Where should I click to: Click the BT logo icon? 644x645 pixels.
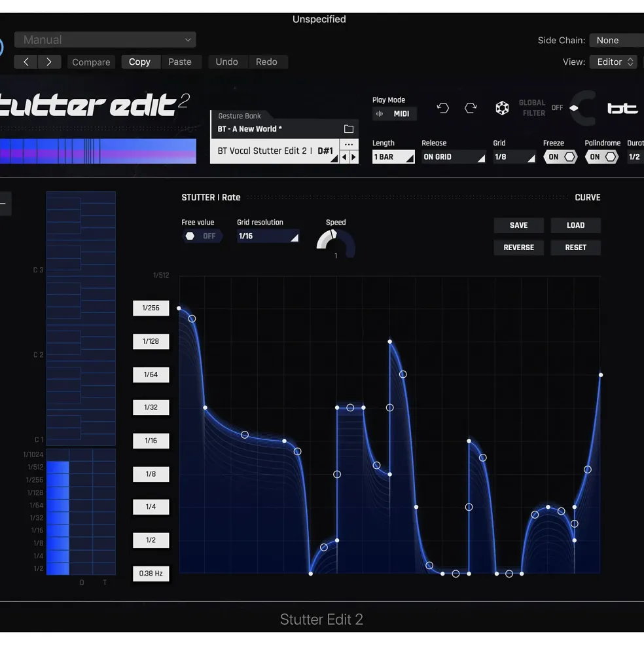coord(622,108)
